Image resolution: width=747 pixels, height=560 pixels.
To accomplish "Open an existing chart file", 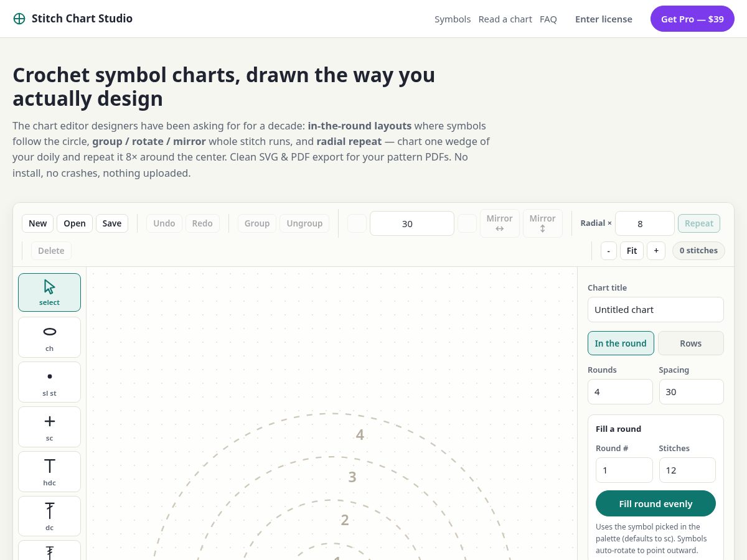I will [x=75, y=223].
